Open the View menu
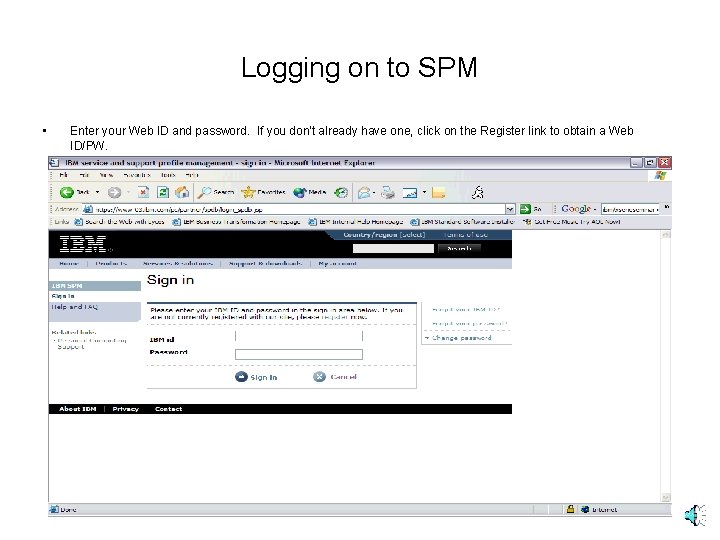Image resolution: width=720 pixels, height=540 pixels. [x=106, y=175]
